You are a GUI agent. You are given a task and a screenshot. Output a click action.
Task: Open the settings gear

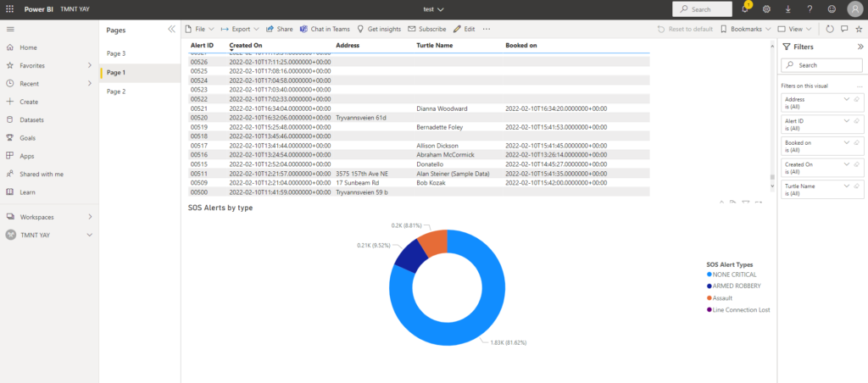pyautogui.click(x=766, y=9)
